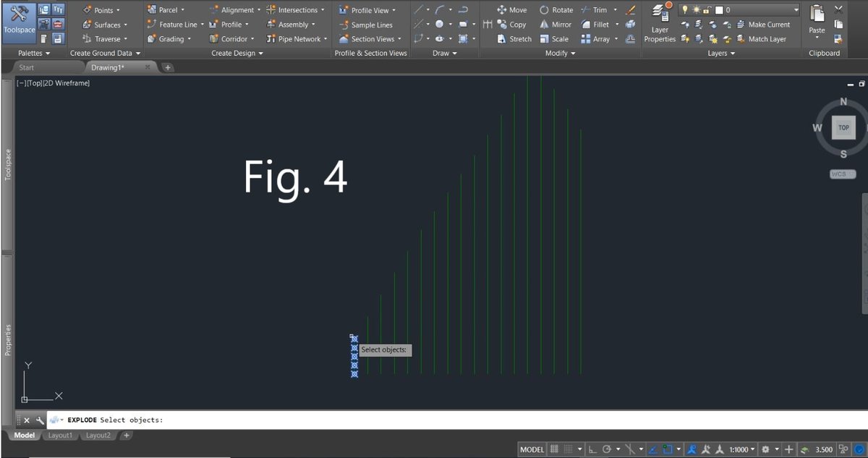The height and width of the screenshot is (458, 868).
Task: Click Make Current layer button
Action: coord(762,25)
